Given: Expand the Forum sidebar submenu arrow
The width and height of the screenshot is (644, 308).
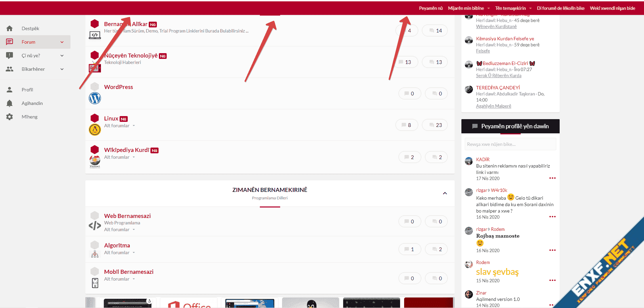Looking at the screenshot, I should (x=62, y=42).
